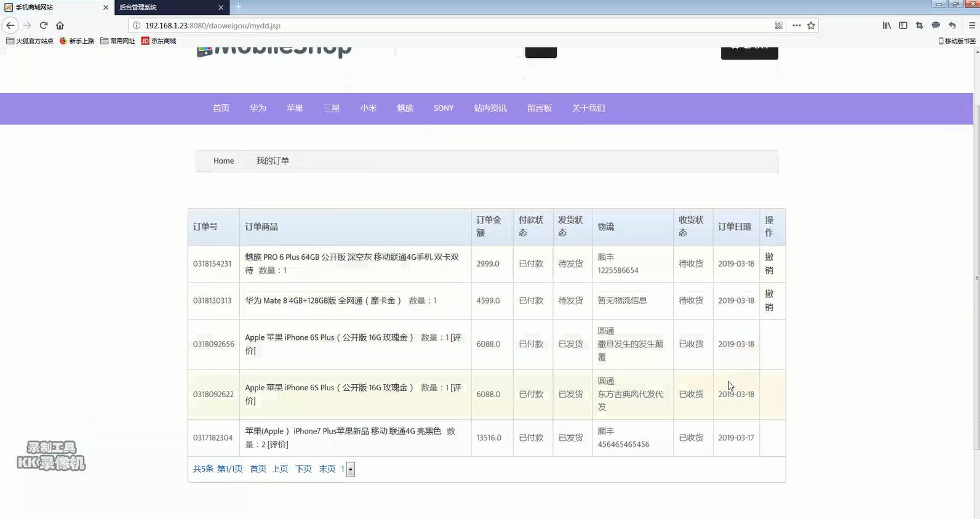Close the 后台管理系统 tab
Image resolution: width=980 pixels, height=519 pixels.
[x=221, y=7]
